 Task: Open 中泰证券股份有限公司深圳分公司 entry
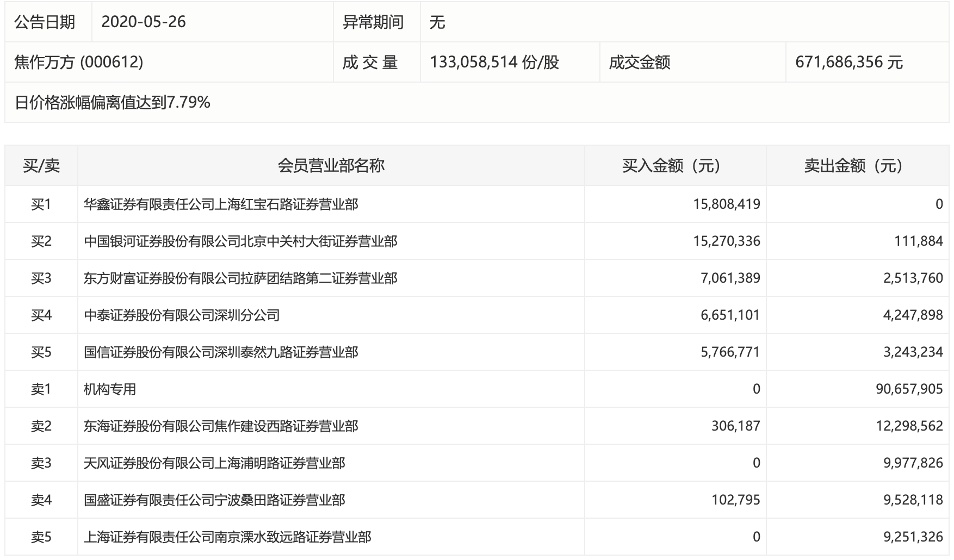(182, 315)
